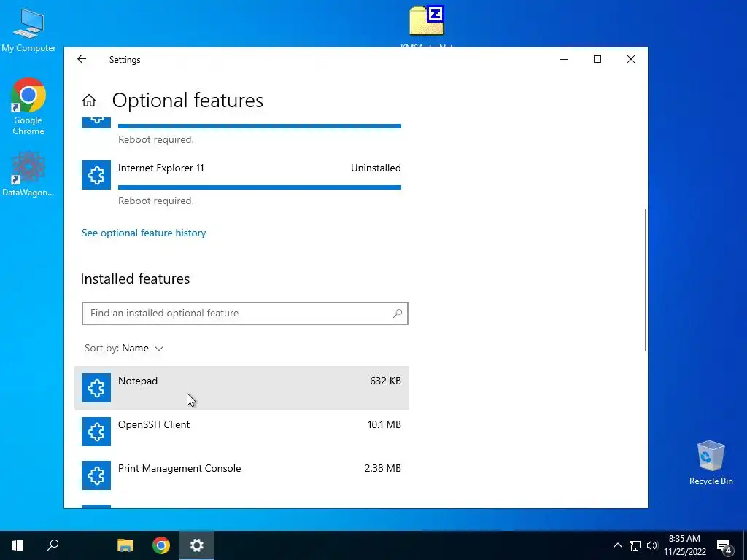The image size is (747, 560).
Task: Open the volume speaker tray icon
Action: pos(652,545)
